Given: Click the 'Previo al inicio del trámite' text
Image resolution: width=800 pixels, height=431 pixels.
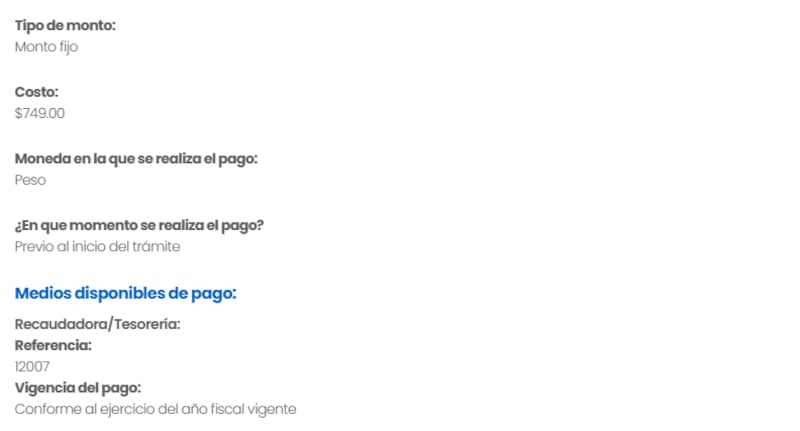Looking at the screenshot, I should tap(97, 247).
